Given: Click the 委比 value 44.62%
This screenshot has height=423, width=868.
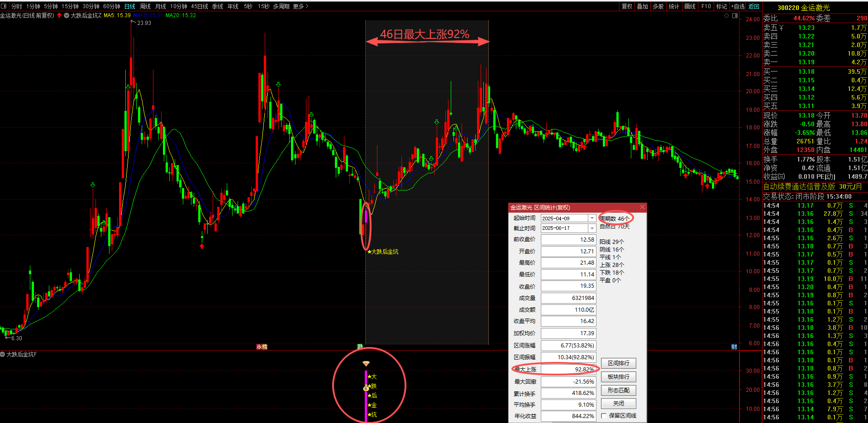Looking at the screenshot, I should click(804, 18).
